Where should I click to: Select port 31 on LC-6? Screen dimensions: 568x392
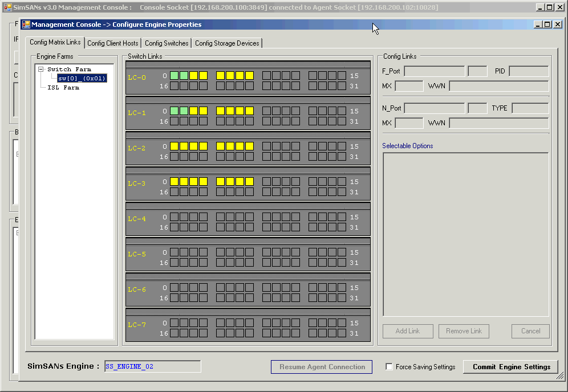tap(342, 298)
